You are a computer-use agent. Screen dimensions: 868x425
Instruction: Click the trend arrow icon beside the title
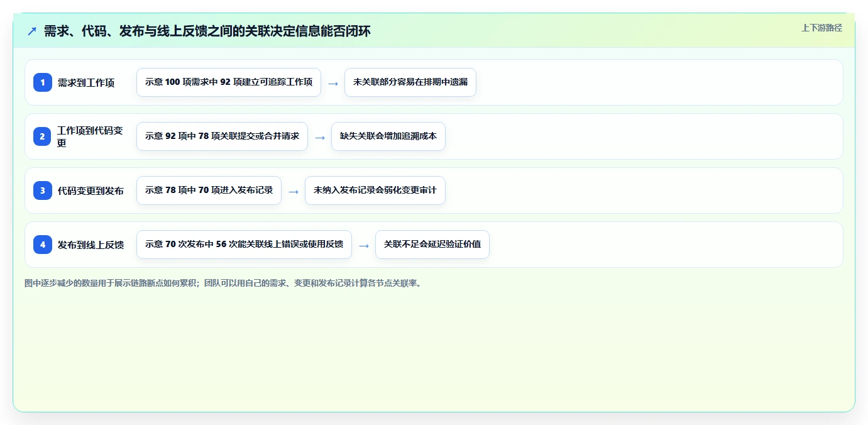point(32,31)
